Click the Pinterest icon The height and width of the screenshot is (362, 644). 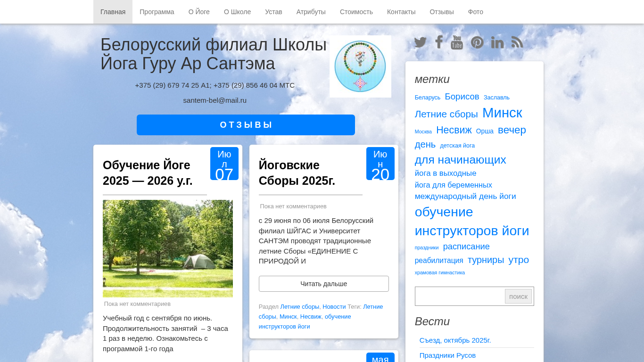pyautogui.click(x=477, y=42)
